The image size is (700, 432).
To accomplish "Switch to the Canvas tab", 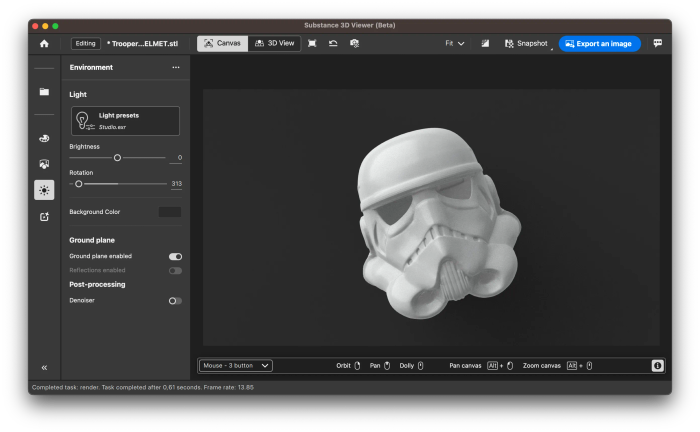I will (x=222, y=43).
